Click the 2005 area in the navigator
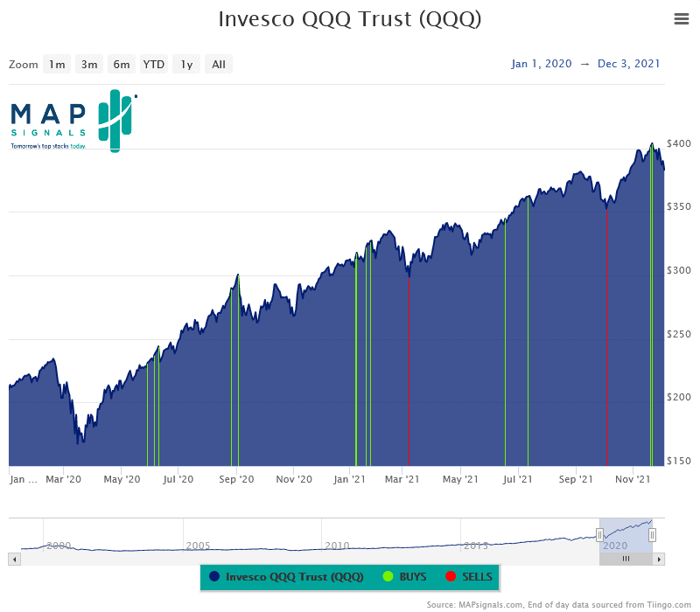Viewport: 700px width, 612px height. point(198,545)
